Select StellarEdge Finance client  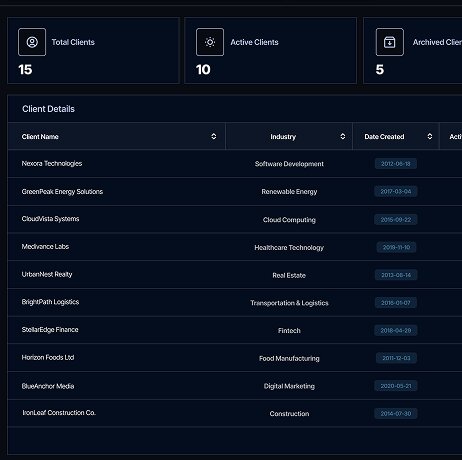click(x=50, y=330)
